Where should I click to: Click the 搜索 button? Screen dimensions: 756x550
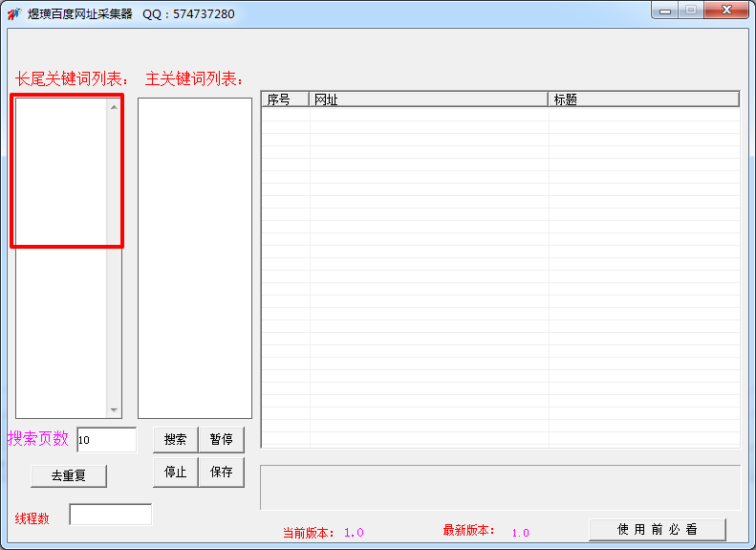coord(176,439)
